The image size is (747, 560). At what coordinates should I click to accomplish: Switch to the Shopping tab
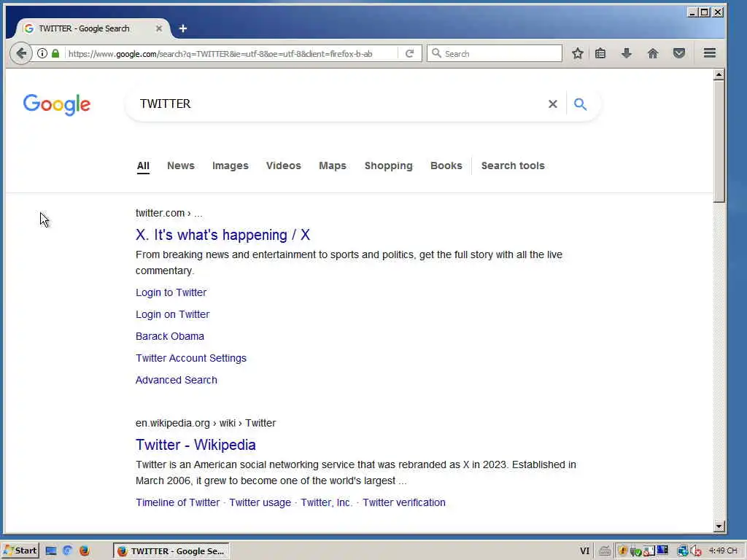point(388,166)
